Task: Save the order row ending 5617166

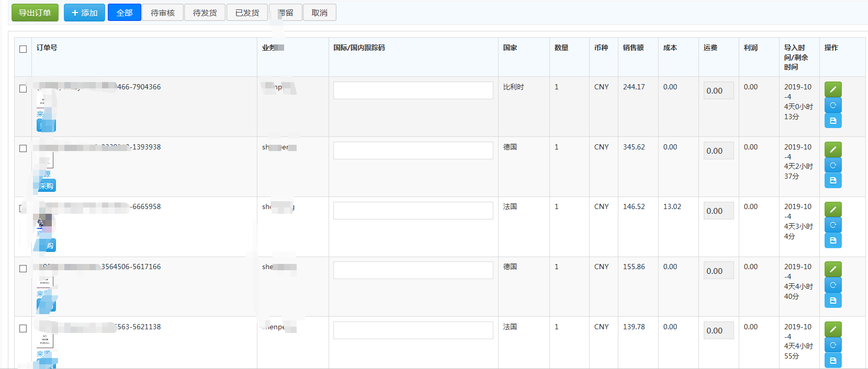Action: coord(833,301)
